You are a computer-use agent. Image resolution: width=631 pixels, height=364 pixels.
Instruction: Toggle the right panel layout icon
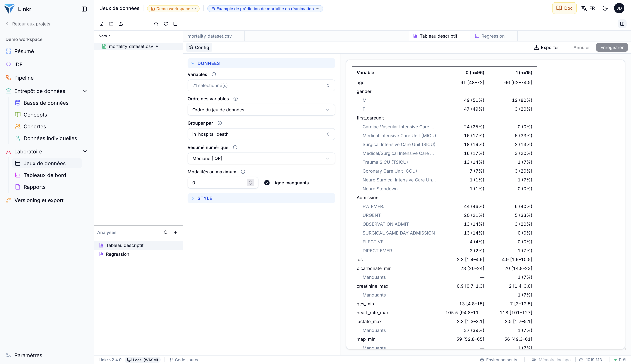point(622,24)
